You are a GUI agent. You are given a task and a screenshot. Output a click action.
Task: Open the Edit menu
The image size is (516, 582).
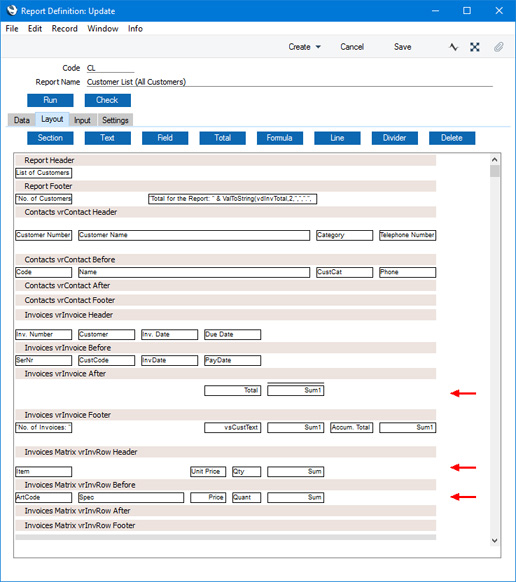[x=35, y=29]
